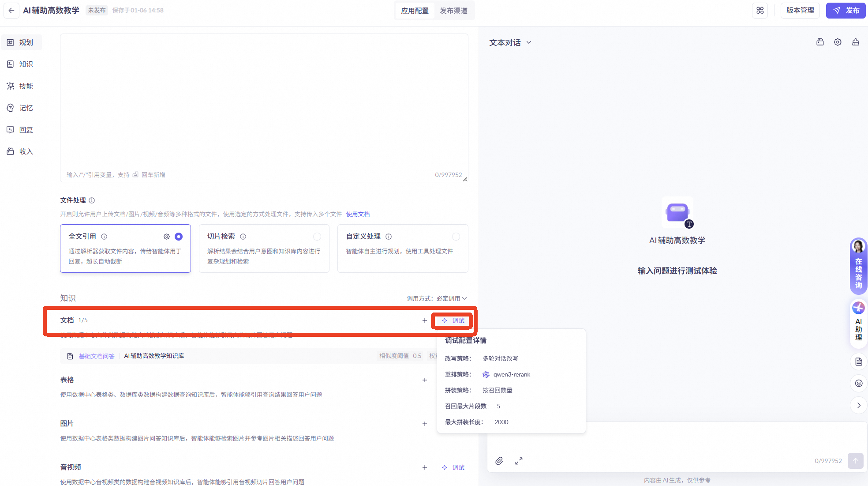Screen dimensions: 868x486
Task: Select the 自定义处理 radio option
Action: click(456, 237)
